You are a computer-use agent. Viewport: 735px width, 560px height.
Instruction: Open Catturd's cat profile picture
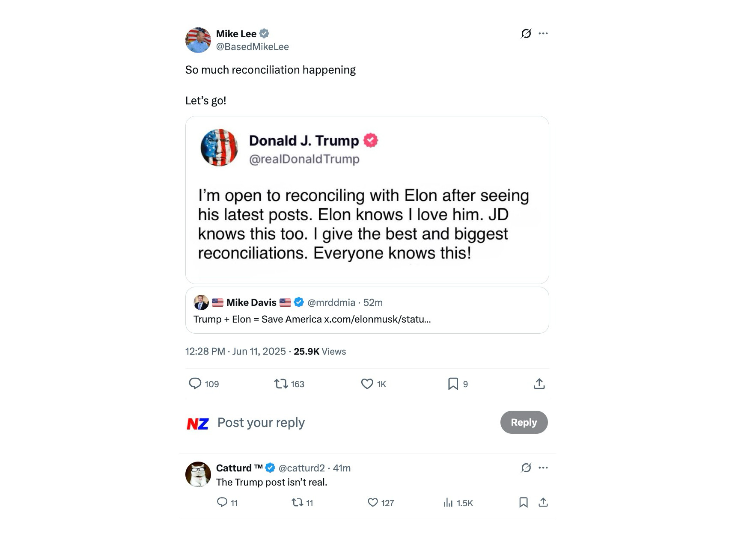tap(198, 474)
